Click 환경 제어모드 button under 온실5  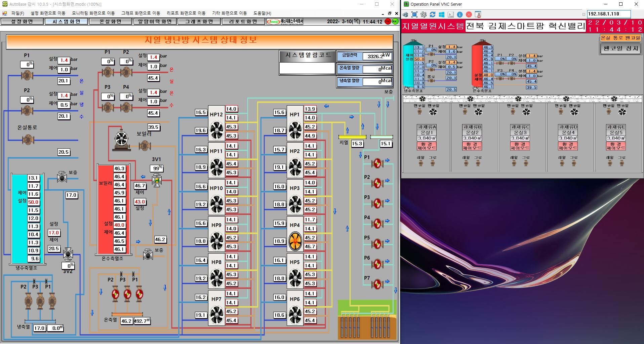click(616, 146)
